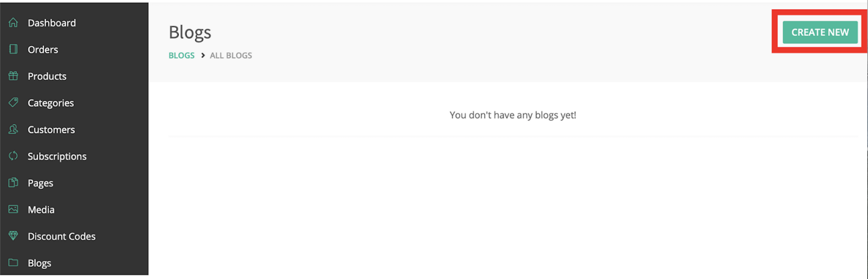Select Discount Codes in the sidebar
The image size is (868, 279).
(x=62, y=236)
